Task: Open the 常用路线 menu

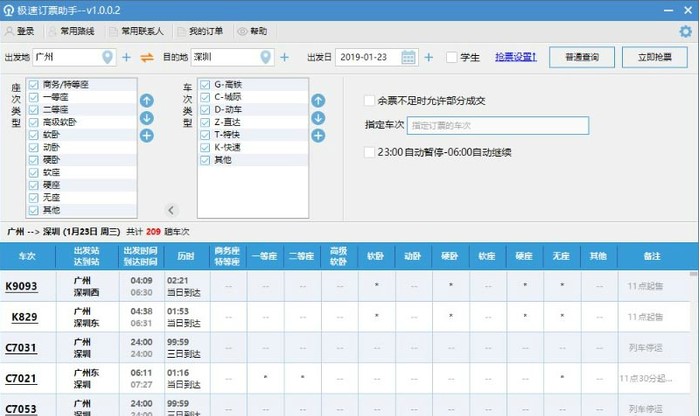Action: 74,31
